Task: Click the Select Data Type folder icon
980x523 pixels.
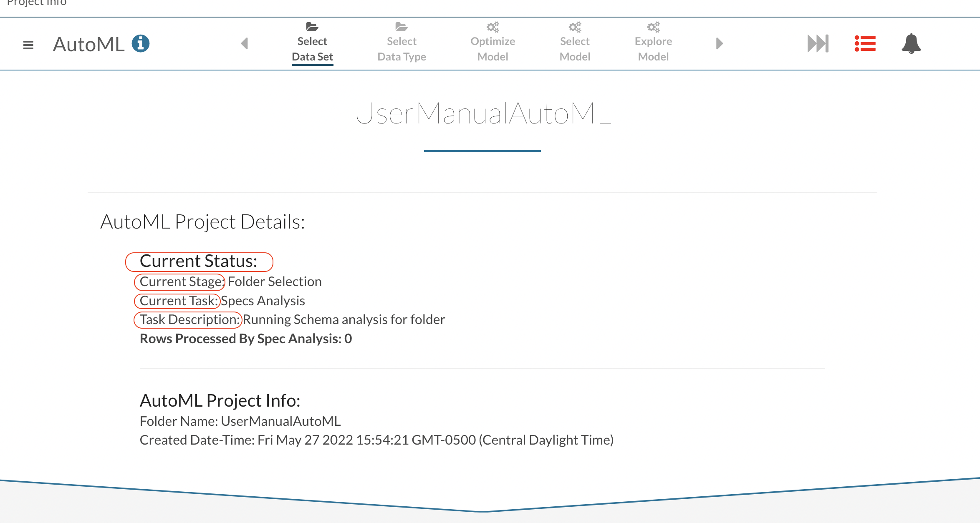Action: 402,27
